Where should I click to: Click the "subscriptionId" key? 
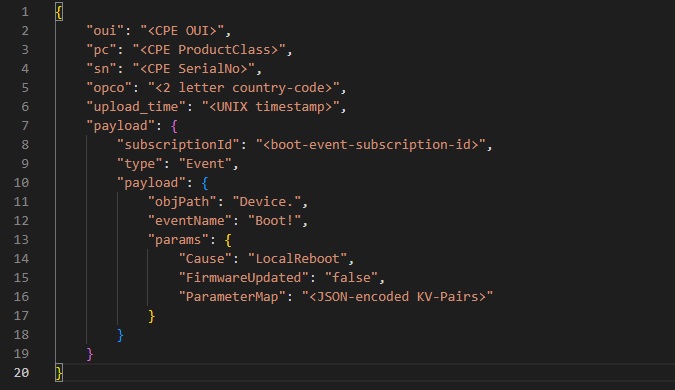point(178,145)
